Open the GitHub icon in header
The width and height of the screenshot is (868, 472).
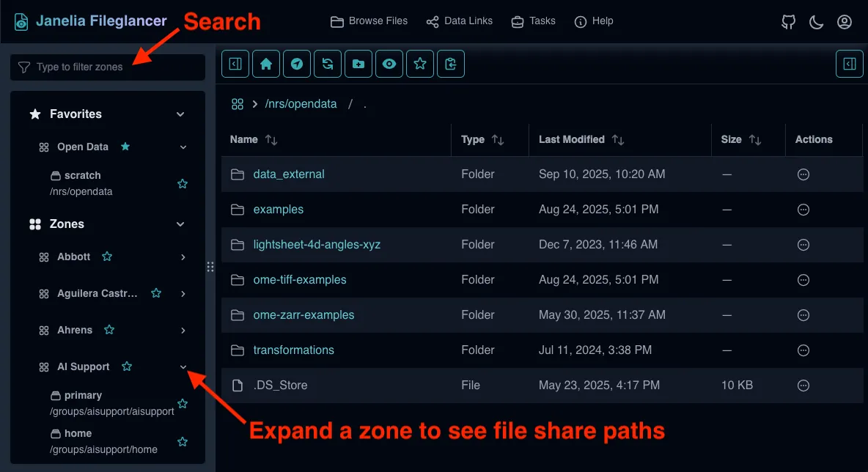tap(789, 22)
